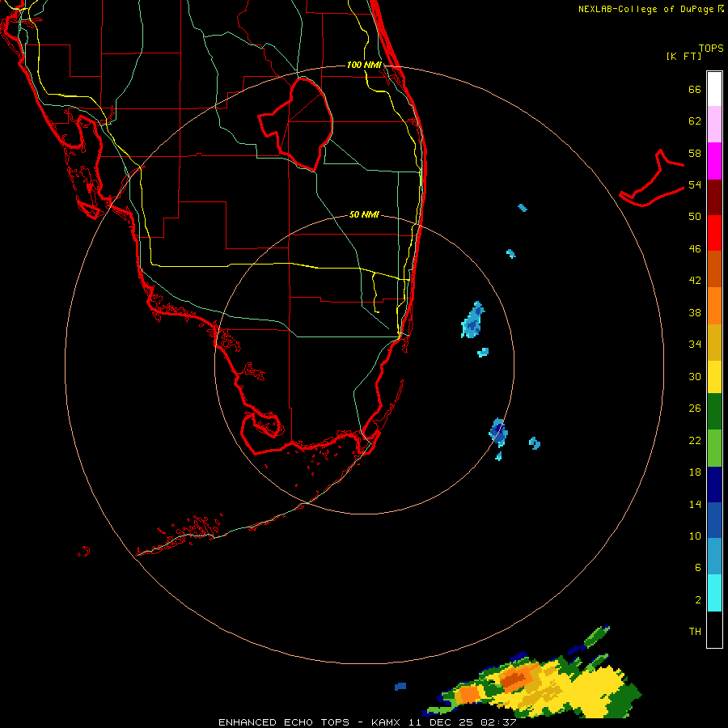This screenshot has height=728, width=728.
Task: Click the bright orange legend swatch
Action: coord(714,306)
